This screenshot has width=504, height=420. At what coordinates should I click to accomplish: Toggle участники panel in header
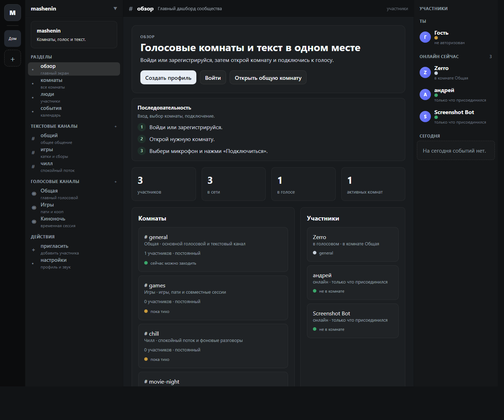tap(397, 9)
